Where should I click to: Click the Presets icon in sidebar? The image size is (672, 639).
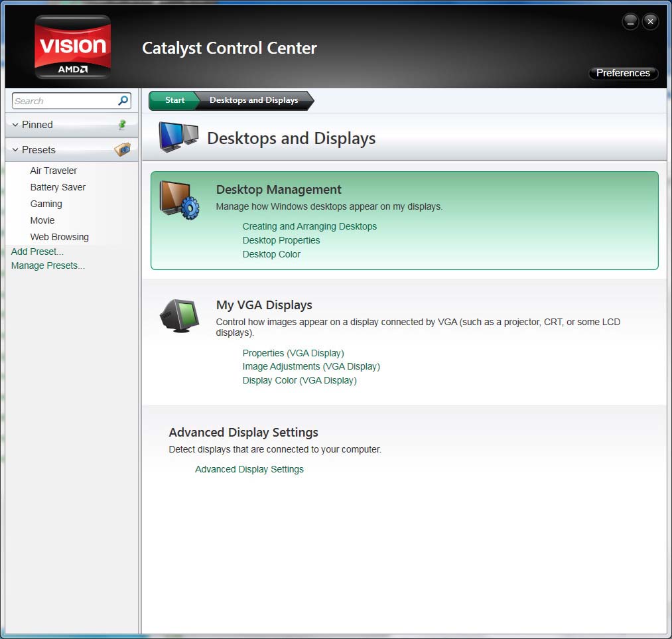click(123, 149)
